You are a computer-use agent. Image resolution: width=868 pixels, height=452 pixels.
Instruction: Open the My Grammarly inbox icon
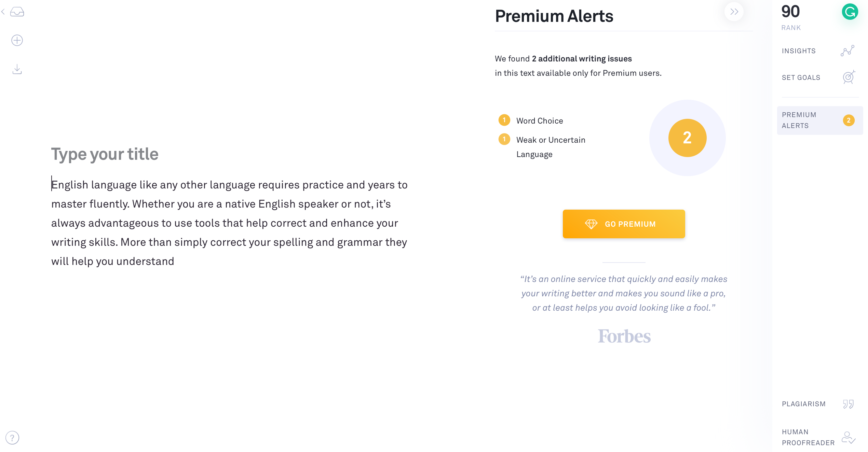click(x=17, y=12)
